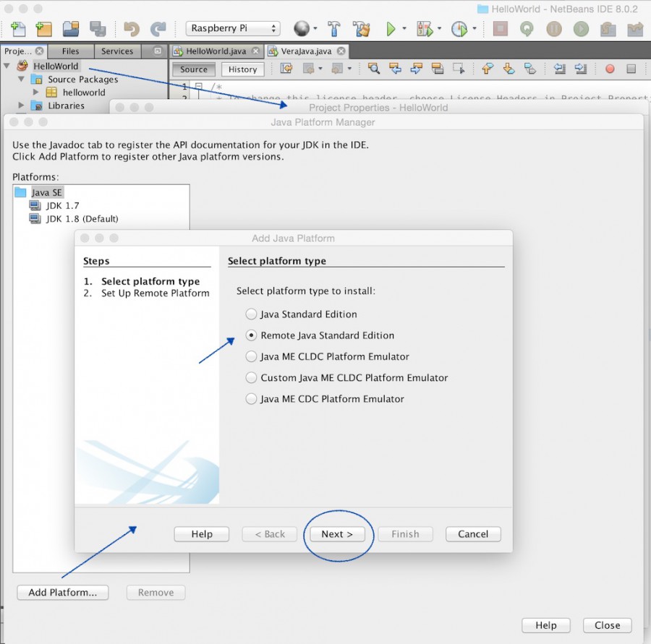Click the editor Last Edit icon

coord(286,69)
